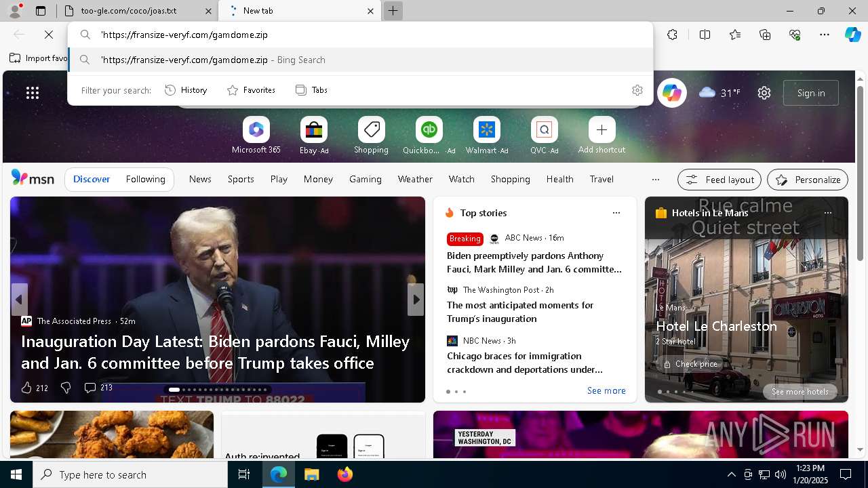
Task: Open File Explorer from the taskbar
Action: click(x=311, y=474)
